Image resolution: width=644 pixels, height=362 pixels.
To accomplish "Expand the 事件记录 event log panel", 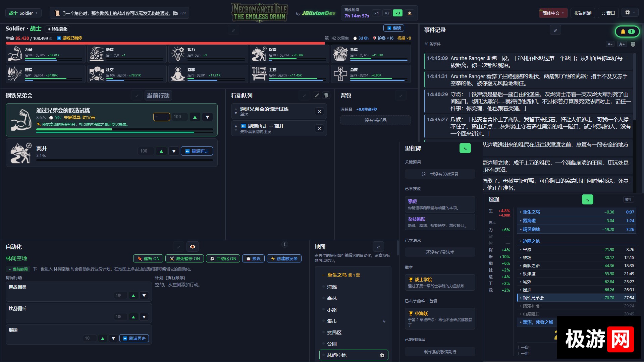I will (x=555, y=30).
